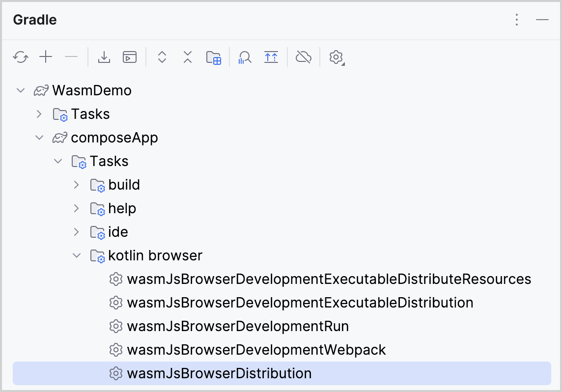Expand the ide task group
The image size is (562, 392).
76,232
